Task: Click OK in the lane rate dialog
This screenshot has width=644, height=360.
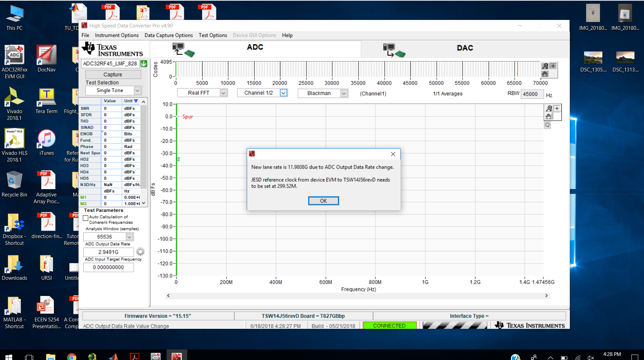Action: click(323, 201)
